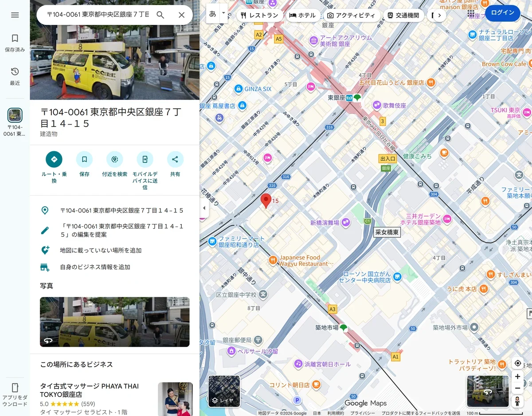This screenshot has height=416, width=532.
Task: Suggest an edit for the address (編集を提案)
Action: [x=114, y=231]
